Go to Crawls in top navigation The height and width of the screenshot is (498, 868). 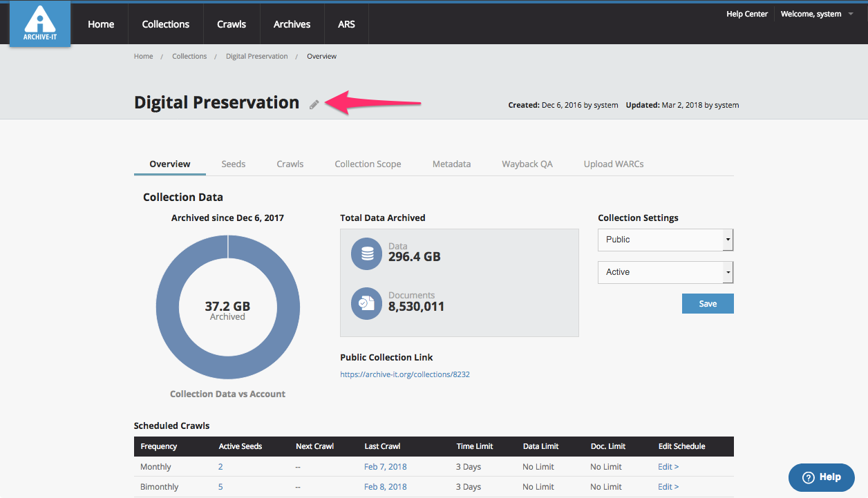(x=232, y=24)
